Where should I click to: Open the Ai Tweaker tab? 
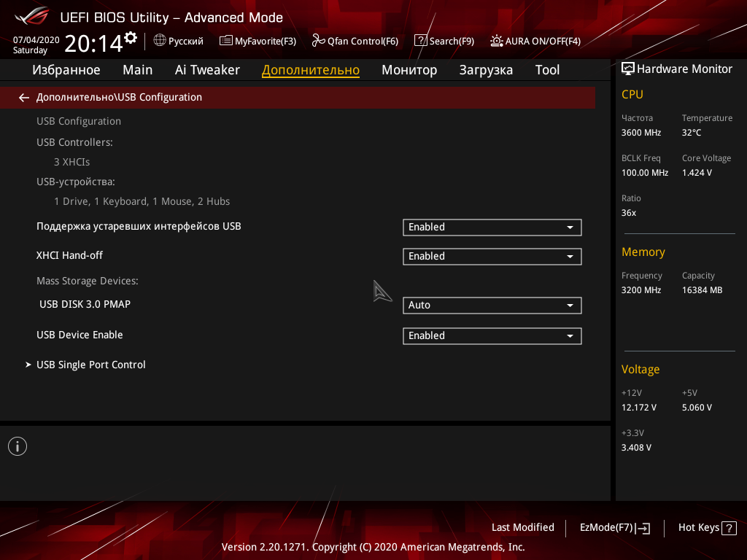pyautogui.click(x=207, y=70)
